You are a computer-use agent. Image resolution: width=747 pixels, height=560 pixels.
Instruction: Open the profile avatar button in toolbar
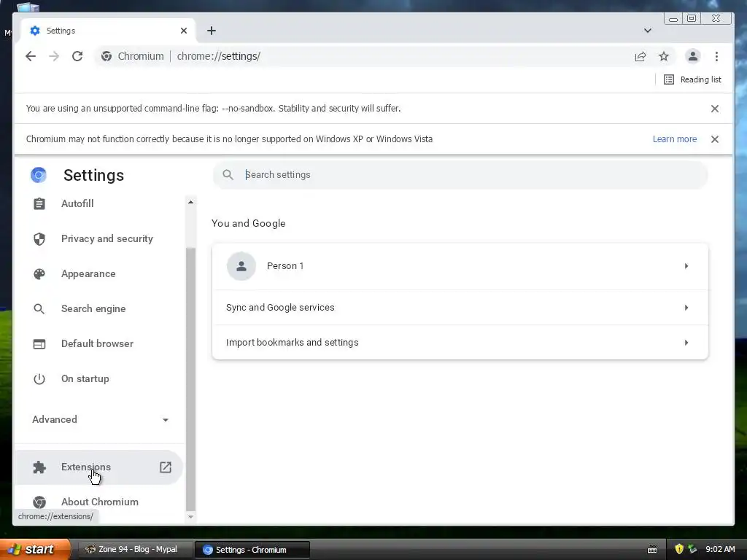[693, 56]
